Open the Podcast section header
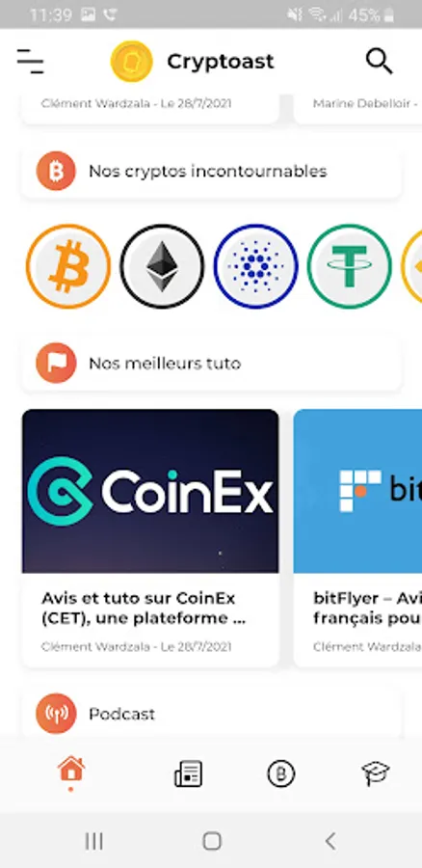Viewport: 422px width, 868px height. click(211, 713)
